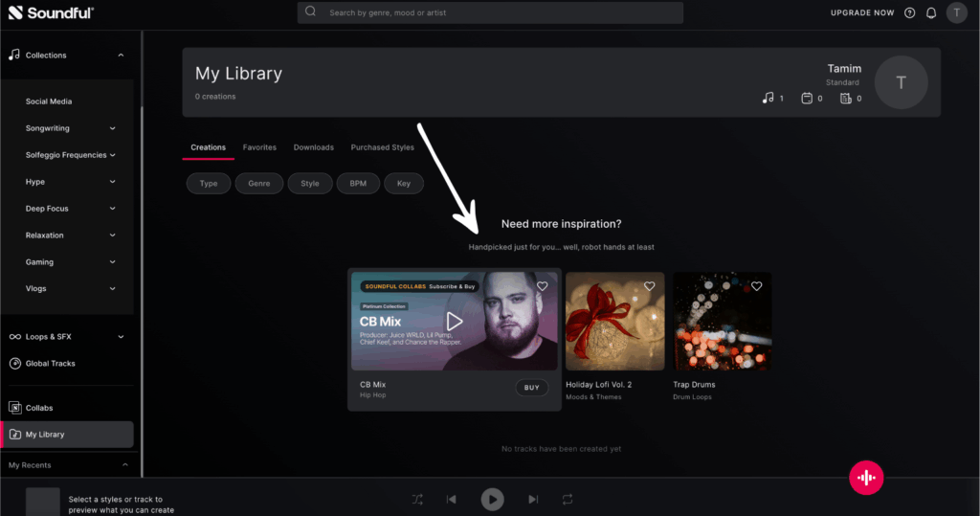Click the BUY button for CB Mix

click(531, 388)
